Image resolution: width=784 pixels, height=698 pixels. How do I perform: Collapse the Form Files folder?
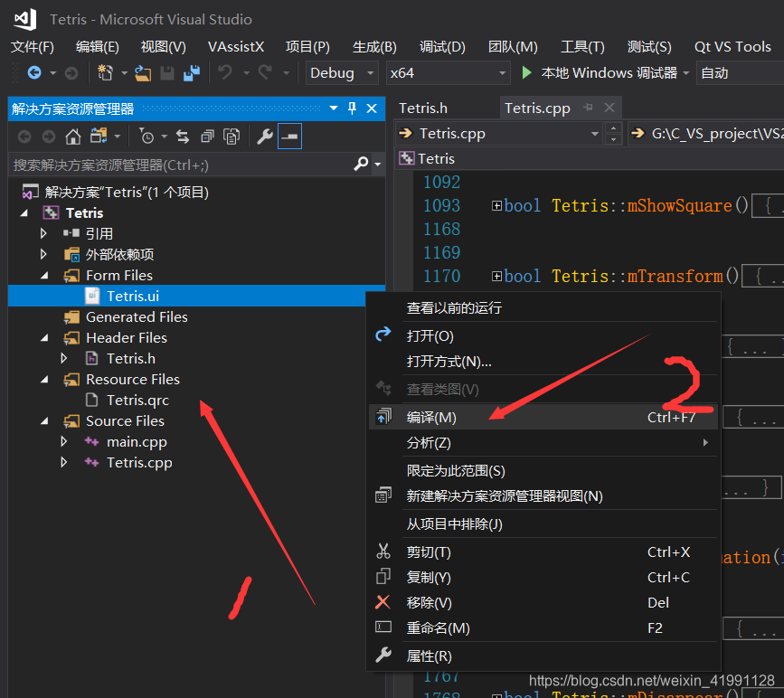click(44, 276)
